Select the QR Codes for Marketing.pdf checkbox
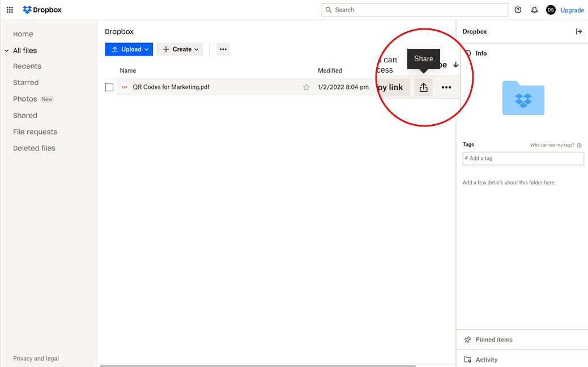Screen dimensions: 588x367 click(109, 87)
